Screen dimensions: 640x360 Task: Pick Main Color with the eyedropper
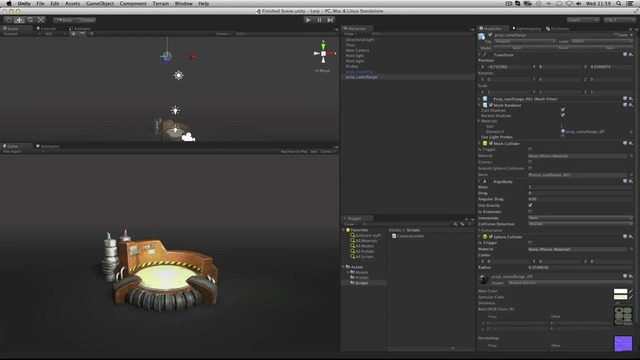click(631, 291)
